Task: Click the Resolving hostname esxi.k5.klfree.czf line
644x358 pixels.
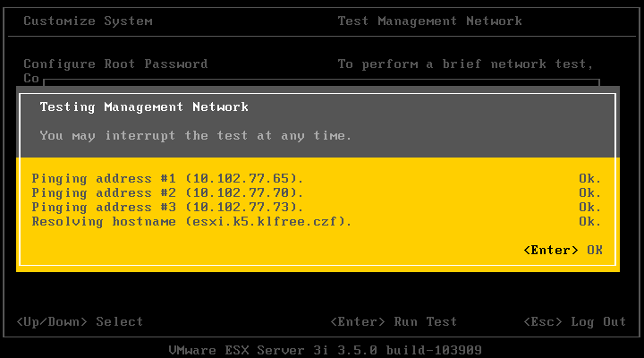Action: (x=191, y=222)
